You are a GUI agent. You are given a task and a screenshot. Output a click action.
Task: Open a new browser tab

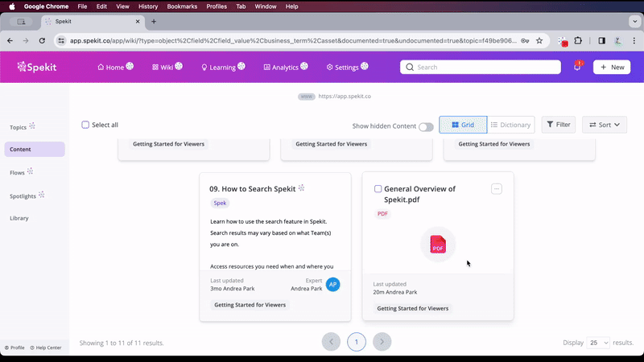click(154, 22)
